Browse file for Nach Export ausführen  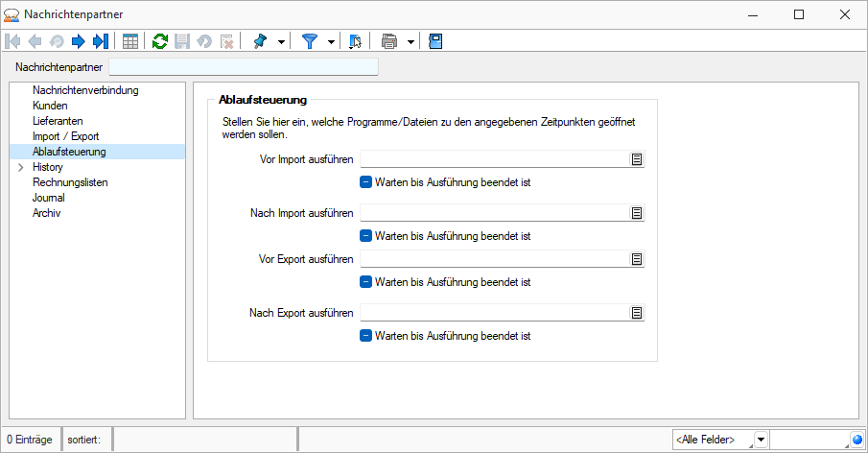coord(637,313)
